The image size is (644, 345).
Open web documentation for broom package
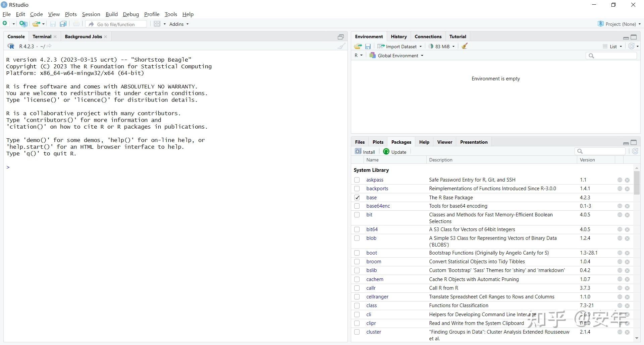click(620, 262)
